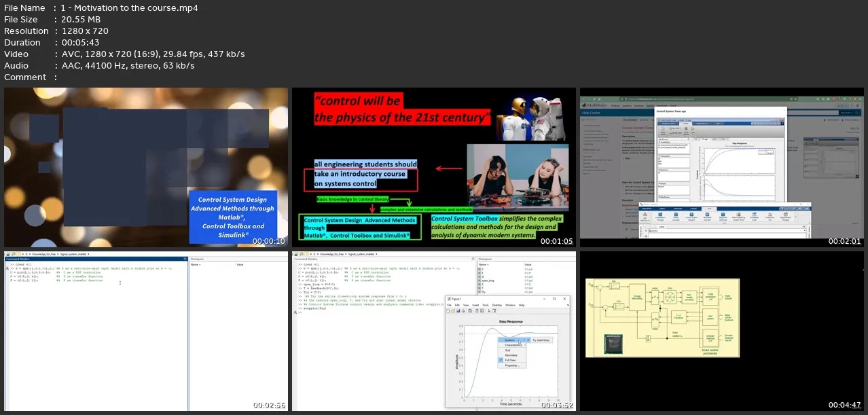Image resolution: width=868 pixels, height=415 pixels.
Task: Collapse Responses section in Control System Tuner
Action: click(659, 170)
